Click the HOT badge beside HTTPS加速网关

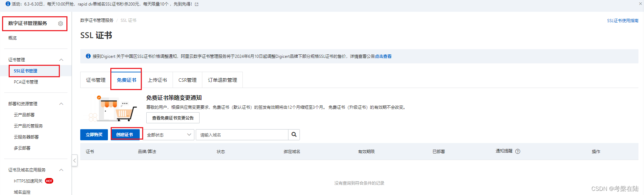49,181
